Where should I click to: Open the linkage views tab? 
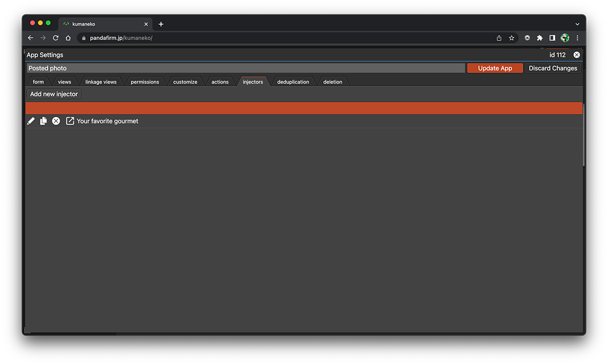click(x=101, y=82)
